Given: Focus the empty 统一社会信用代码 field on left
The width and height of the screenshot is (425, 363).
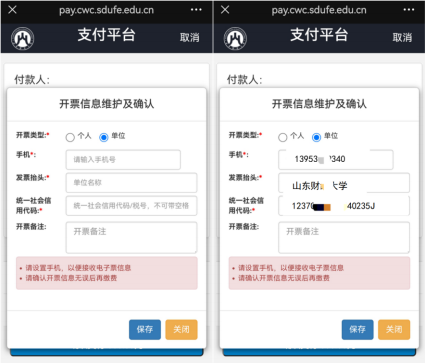Looking at the screenshot, I should coord(131,206).
